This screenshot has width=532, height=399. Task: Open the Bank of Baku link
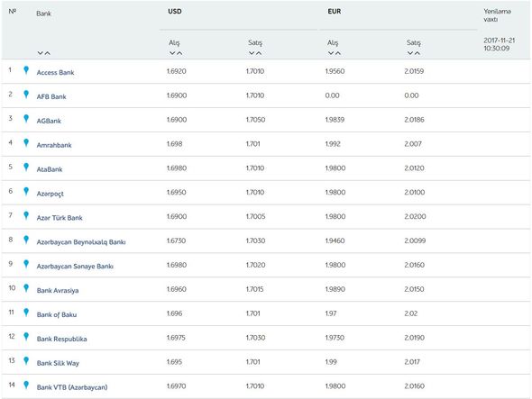pos(57,315)
